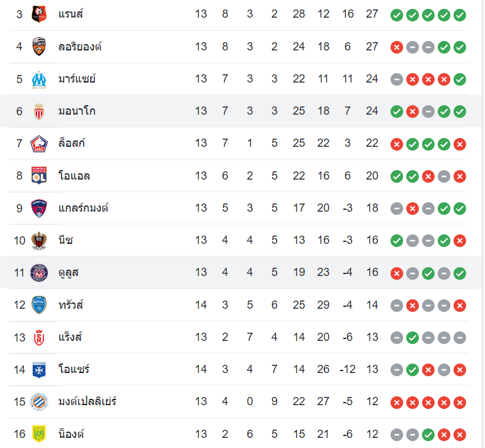This screenshot has width=485, height=448.
Task: Click the แกลร์กมงต์ team name
Action: [x=83, y=208]
